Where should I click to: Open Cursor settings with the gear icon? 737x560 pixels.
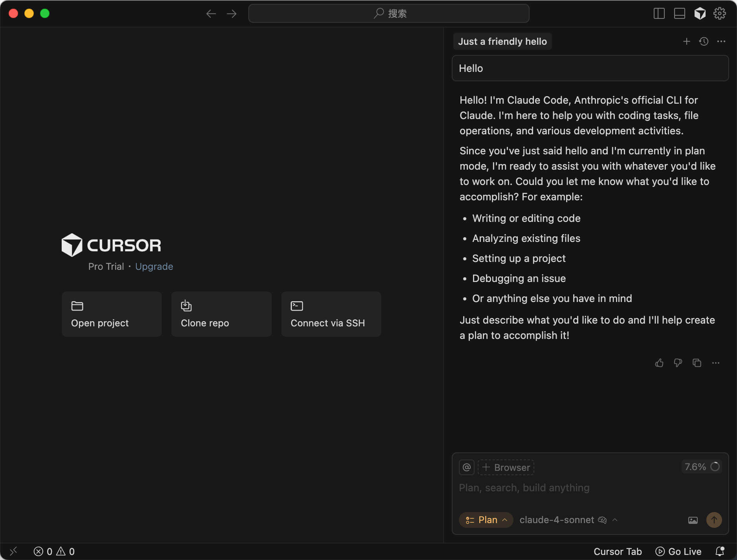point(720,13)
